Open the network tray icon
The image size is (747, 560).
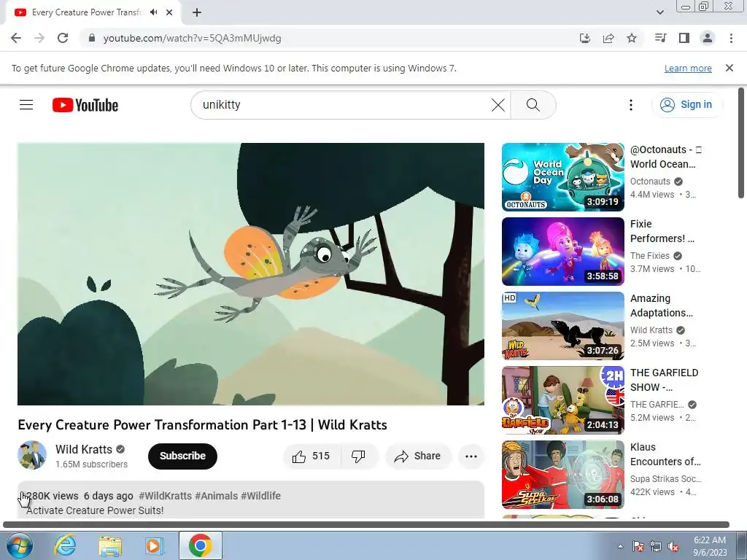click(x=656, y=546)
